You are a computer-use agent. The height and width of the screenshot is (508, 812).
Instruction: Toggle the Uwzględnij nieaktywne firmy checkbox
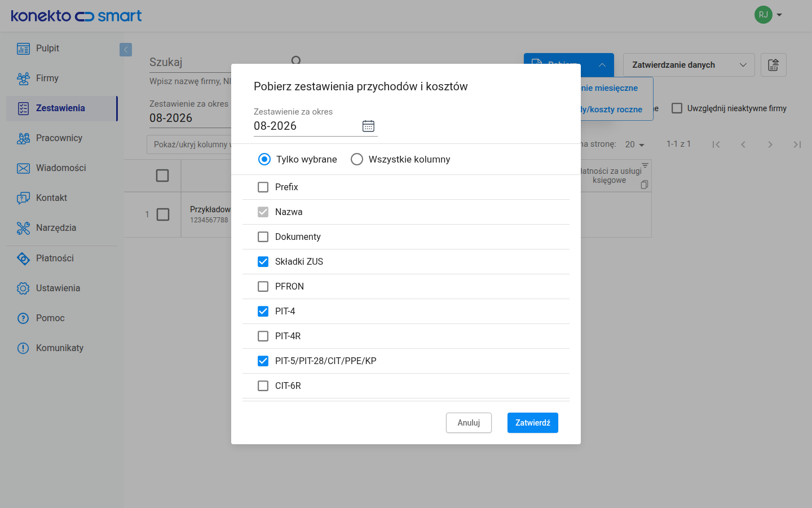[677, 108]
